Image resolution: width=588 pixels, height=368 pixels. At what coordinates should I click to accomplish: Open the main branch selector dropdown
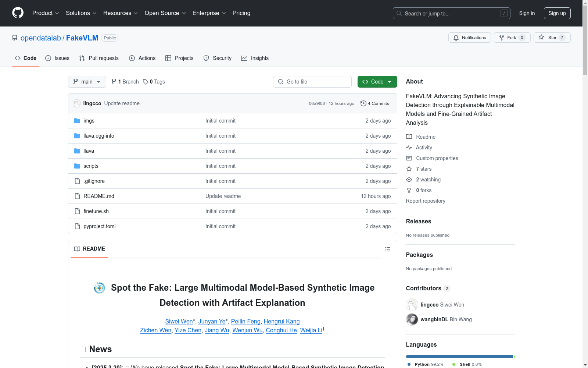click(x=87, y=82)
